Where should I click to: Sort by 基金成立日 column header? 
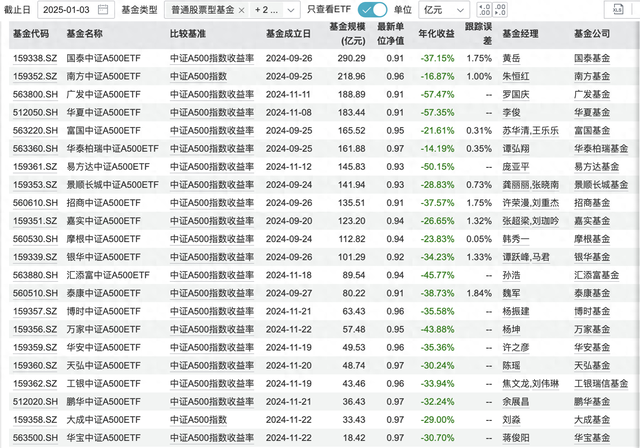pyautogui.click(x=288, y=34)
